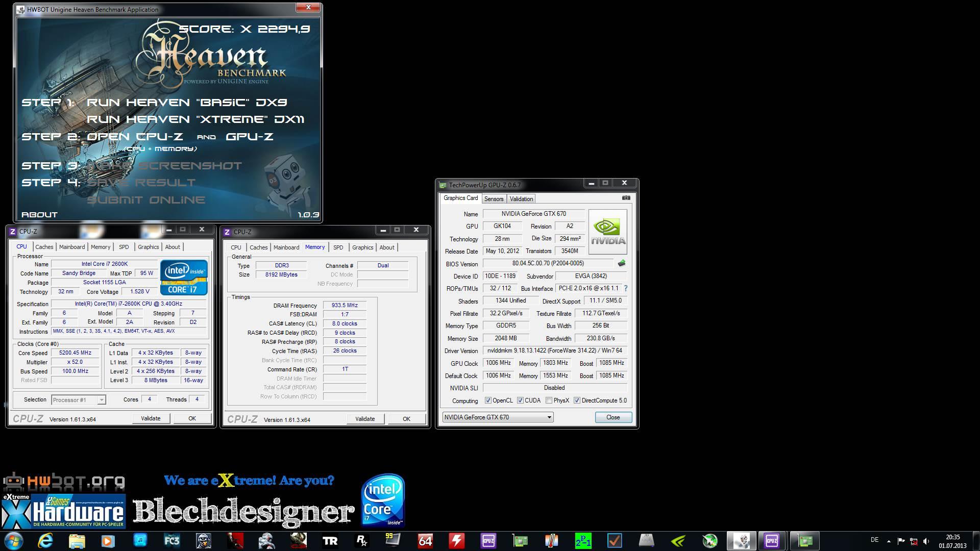The height and width of the screenshot is (551, 980).
Task: Switch to running GPU-Z taskbar button
Action: (804, 540)
